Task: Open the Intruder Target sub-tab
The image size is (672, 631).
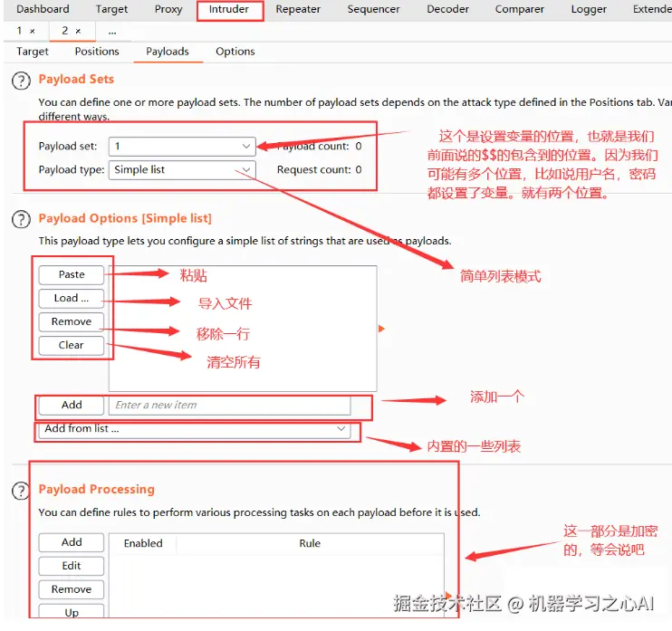Action: point(33,52)
